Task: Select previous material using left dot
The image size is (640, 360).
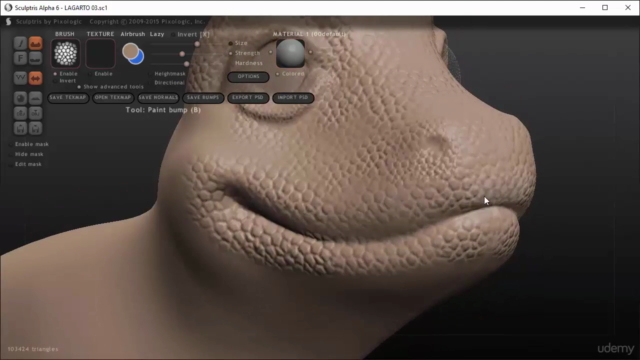Action: tap(270, 52)
